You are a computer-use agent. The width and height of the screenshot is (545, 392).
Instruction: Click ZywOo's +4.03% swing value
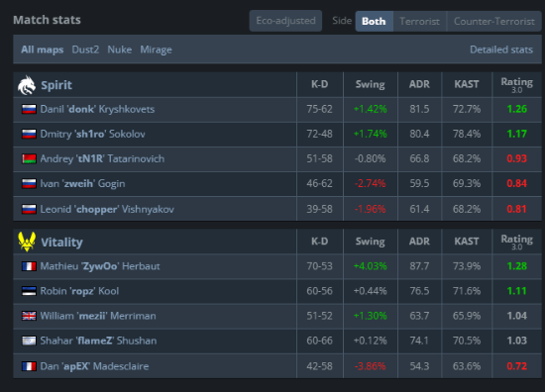tap(371, 266)
